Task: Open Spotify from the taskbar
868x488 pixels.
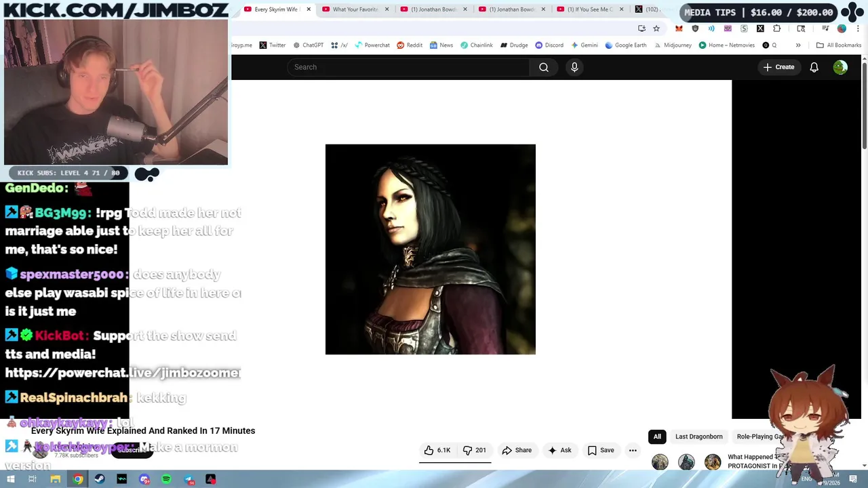Action: click(167, 479)
